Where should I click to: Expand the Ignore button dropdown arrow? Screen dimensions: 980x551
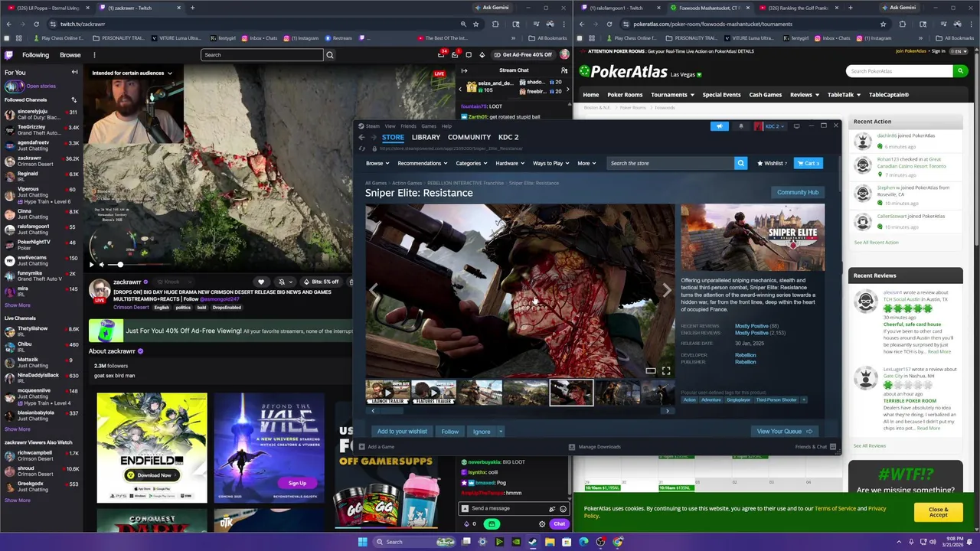click(x=501, y=432)
